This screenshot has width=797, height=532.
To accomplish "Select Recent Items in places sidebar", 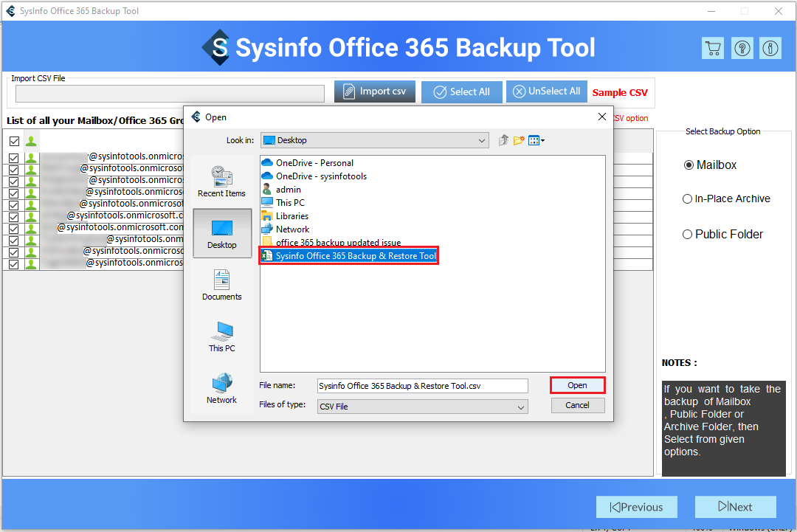I will (221, 182).
